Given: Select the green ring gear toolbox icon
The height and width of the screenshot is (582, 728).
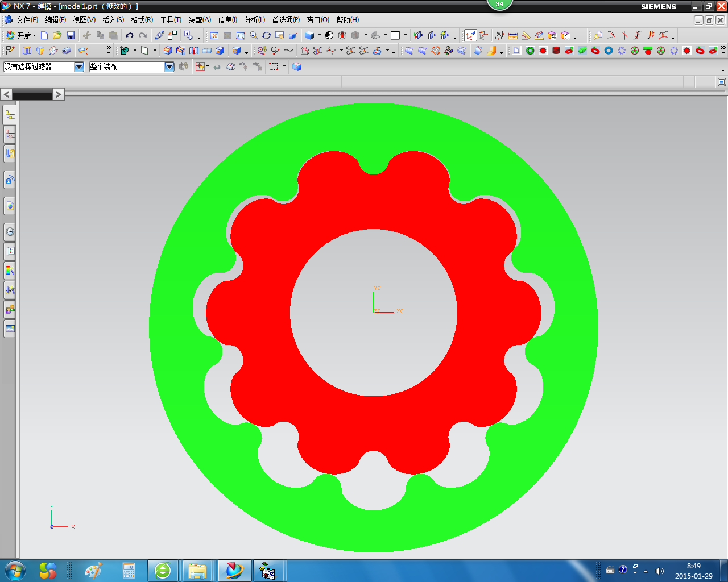Looking at the screenshot, I should [530, 51].
